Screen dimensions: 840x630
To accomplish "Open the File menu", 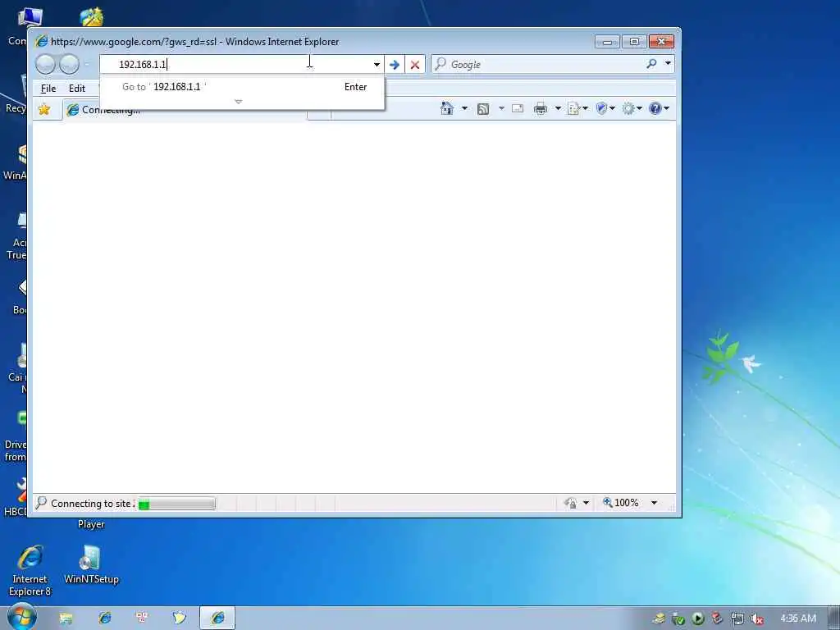I will click(48, 89).
